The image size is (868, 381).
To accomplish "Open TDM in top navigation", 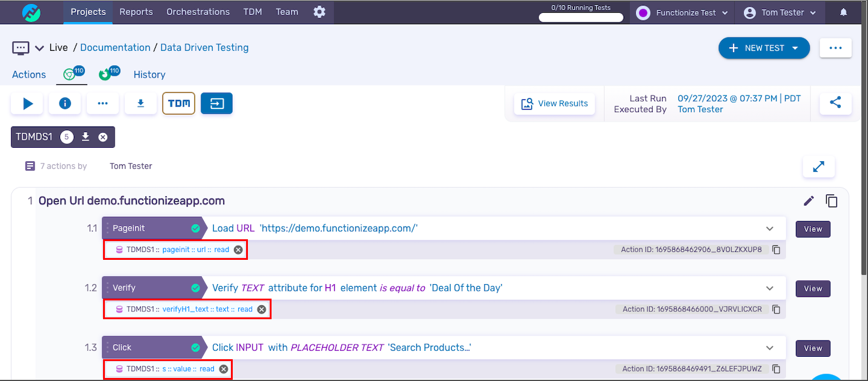I will (253, 12).
